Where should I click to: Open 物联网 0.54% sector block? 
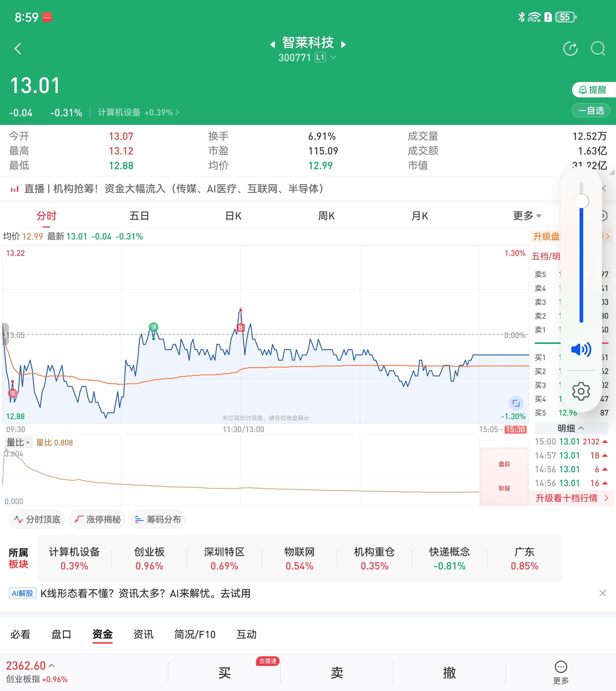(299, 558)
